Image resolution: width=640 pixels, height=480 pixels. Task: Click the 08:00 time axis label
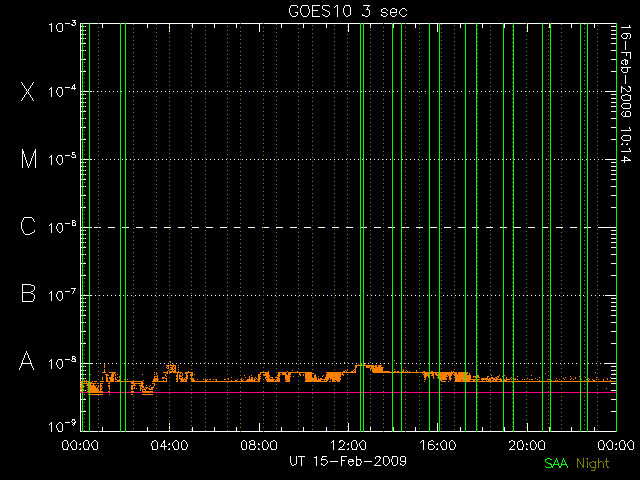pos(259,445)
